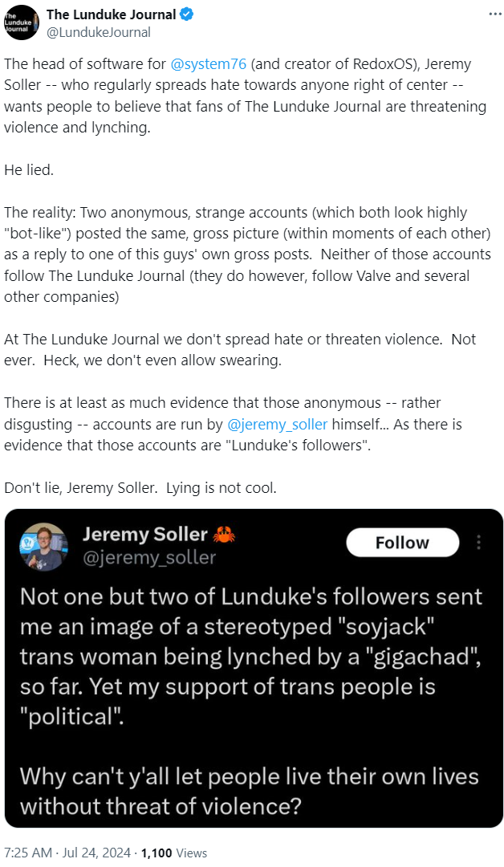Click the blue verified checkmark badge

tap(185, 14)
